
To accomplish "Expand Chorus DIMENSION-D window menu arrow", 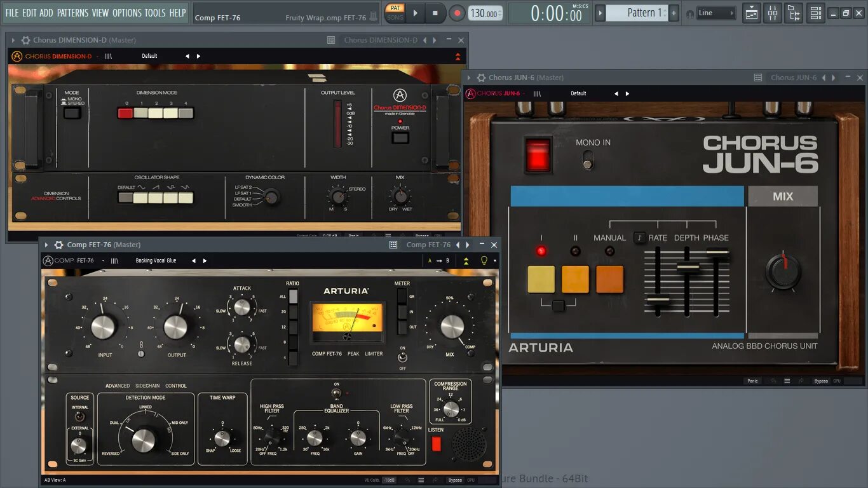I will tap(13, 40).
